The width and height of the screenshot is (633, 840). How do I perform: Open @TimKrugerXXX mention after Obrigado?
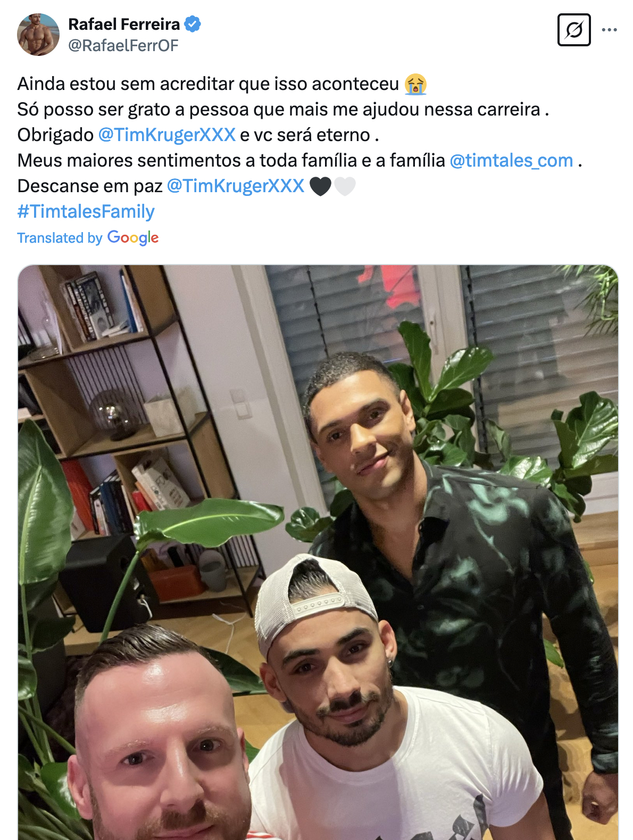tap(167, 135)
